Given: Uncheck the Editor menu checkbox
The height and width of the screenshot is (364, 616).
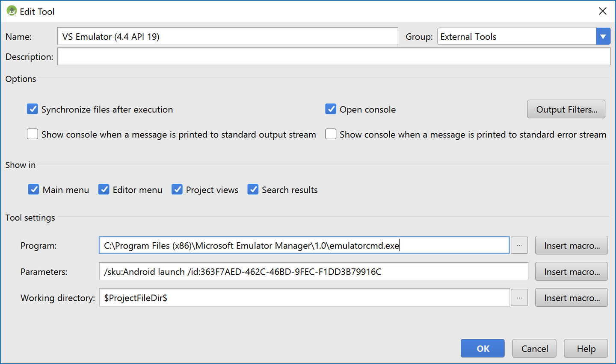Looking at the screenshot, I should [x=104, y=189].
